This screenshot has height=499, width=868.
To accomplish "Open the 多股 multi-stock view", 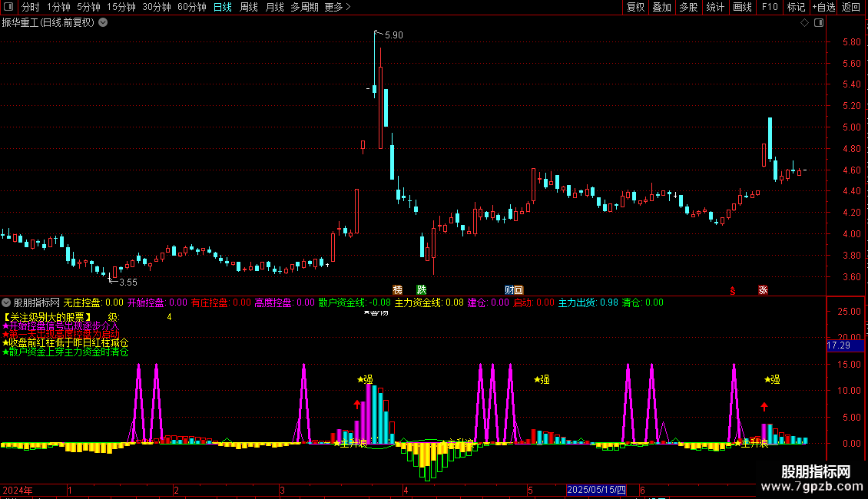I will click(688, 7).
